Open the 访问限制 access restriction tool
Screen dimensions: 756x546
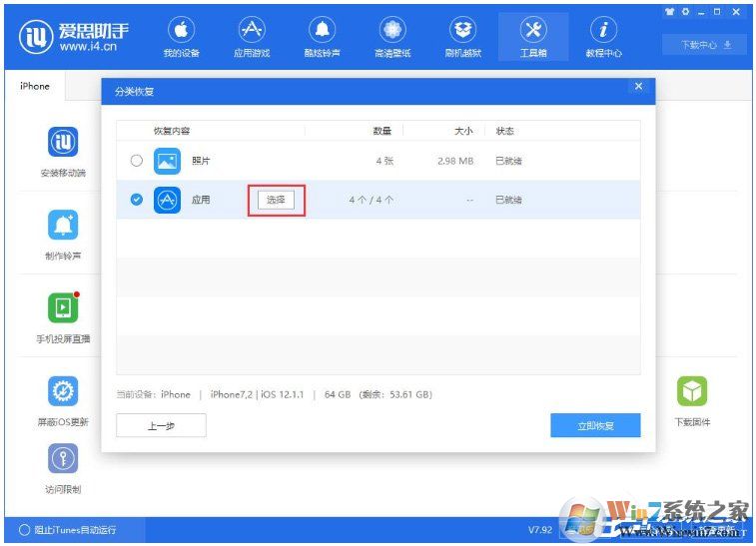point(63,458)
